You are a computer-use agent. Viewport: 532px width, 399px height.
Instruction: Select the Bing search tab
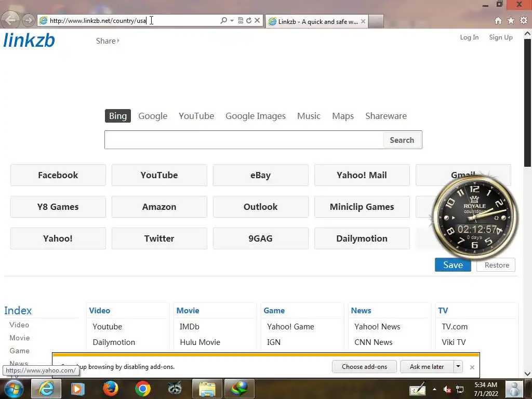(x=118, y=116)
